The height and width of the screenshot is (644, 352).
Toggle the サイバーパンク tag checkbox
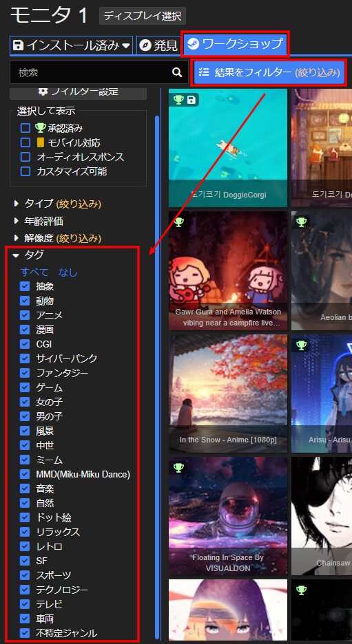[x=25, y=358]
